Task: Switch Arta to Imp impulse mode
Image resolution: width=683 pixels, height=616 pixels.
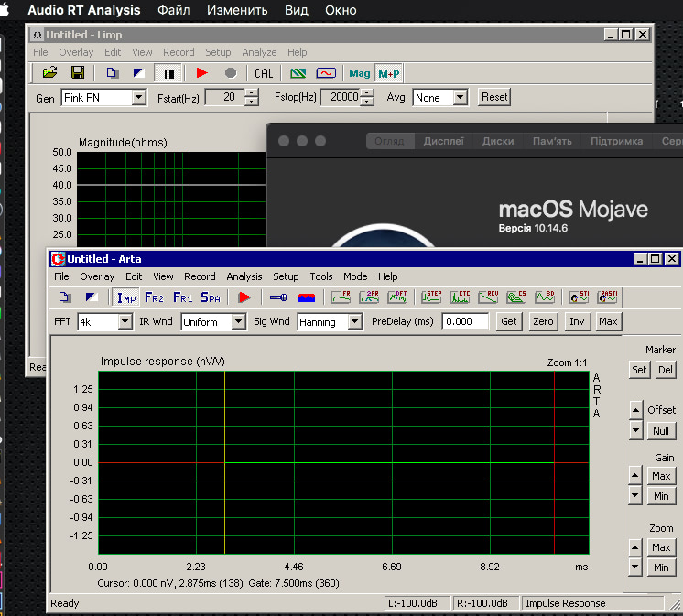Action: pos(125,297)
